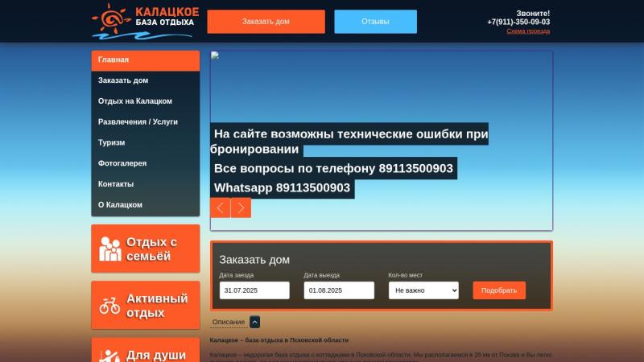Click Дата выезда date field
Screen dimensions: 644x362
339,290
